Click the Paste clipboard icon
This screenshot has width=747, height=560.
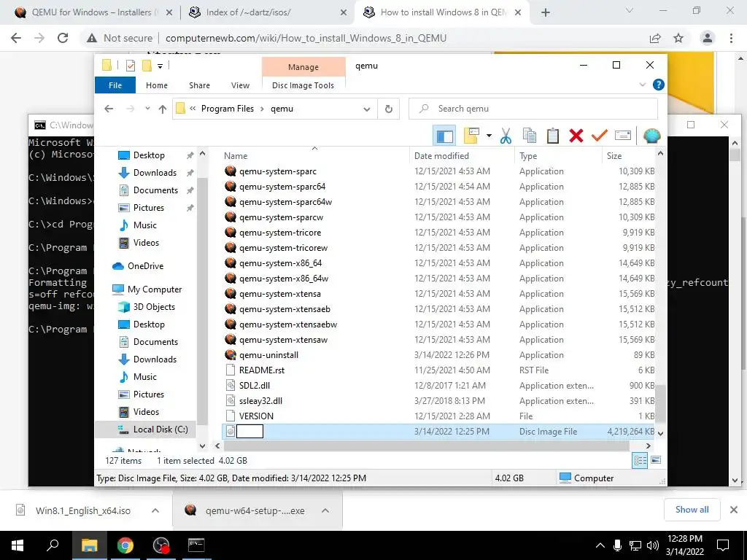553,136
